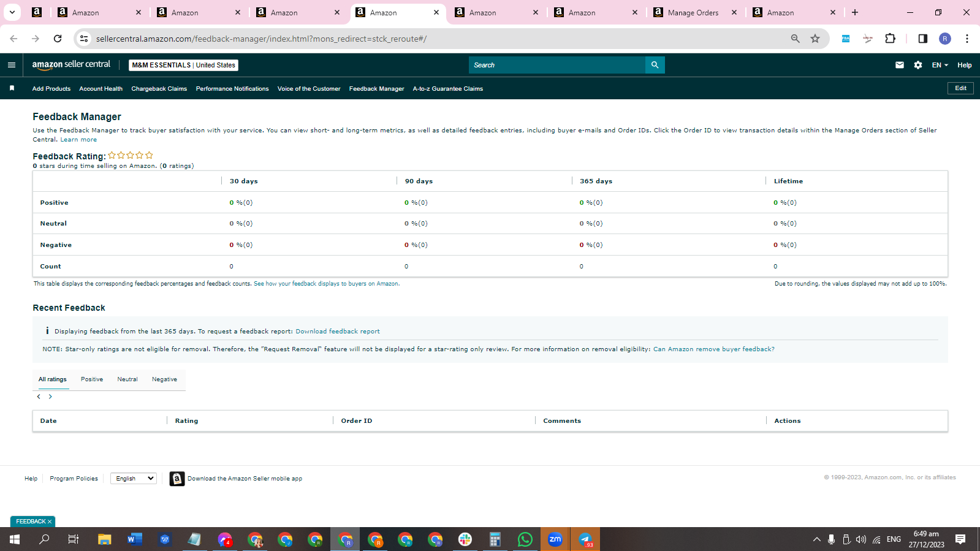Open the Chrome profile avatar R
980x551 pixels.
(x=945, y=39)
